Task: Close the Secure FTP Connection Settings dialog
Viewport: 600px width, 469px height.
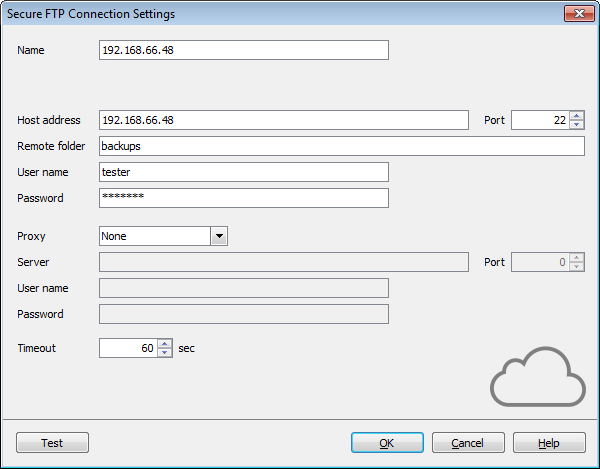Action: tap(579, 14)
